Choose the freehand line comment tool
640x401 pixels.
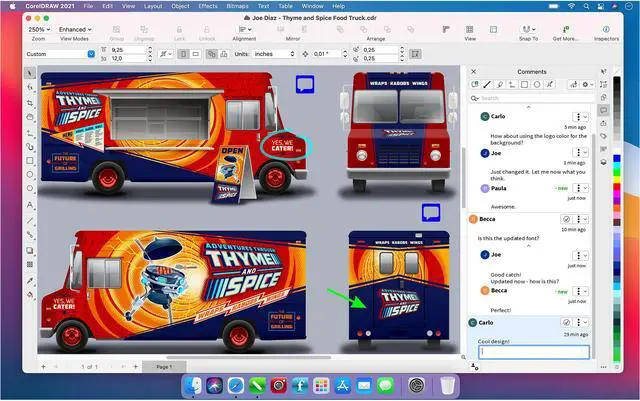coord(487,85)
